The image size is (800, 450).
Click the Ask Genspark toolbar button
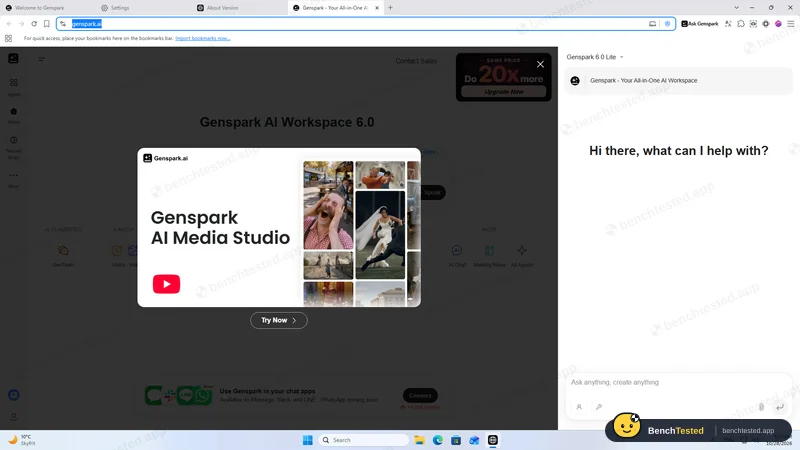click(x=700, y=23)
